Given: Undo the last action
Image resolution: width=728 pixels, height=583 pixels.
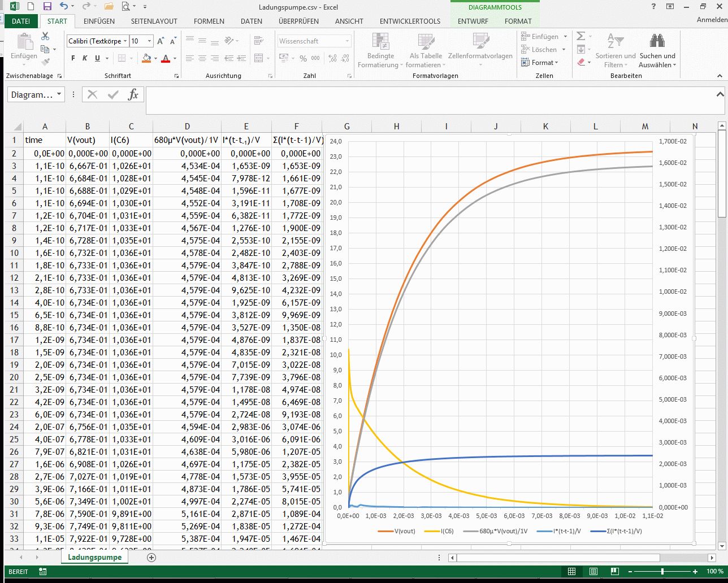Looking at the screenshot, I should click(63, 7).
